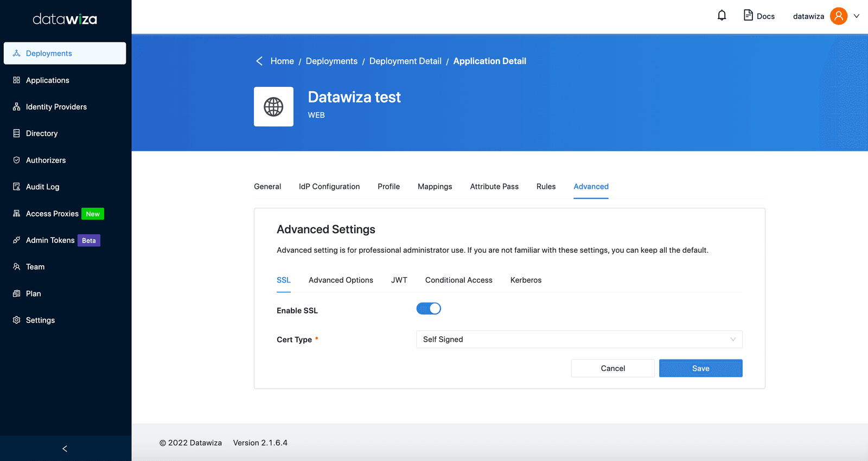868x461 pixels.
Task: Open the Attribute Pass tab
Action: pyautogui.click(x=494, y=187)
